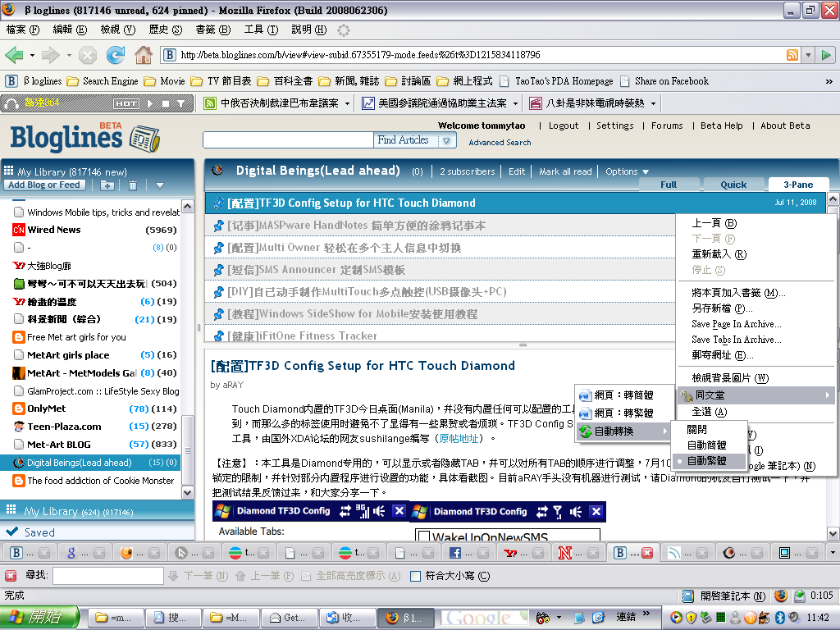
Task: Close the find bar with red X
Action: click(x=11, y=576)
